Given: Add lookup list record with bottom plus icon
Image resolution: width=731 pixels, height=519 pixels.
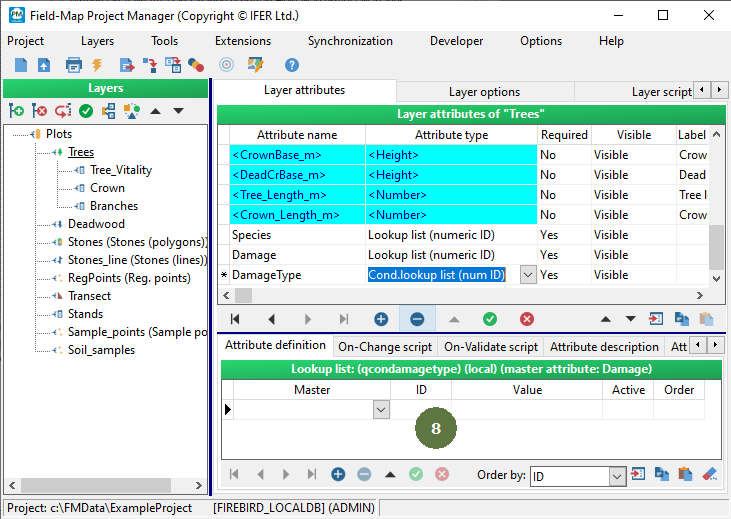Looking at the screenshot, I should point(338,474).
